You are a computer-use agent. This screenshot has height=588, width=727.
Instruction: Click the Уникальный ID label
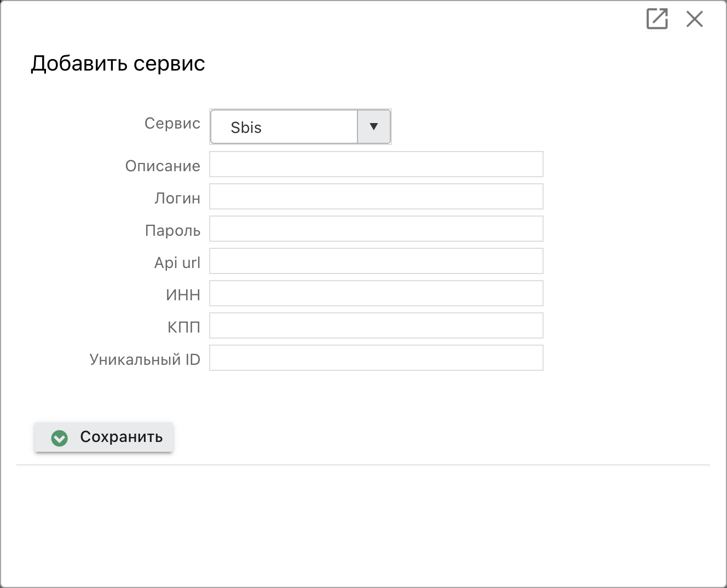145,360
